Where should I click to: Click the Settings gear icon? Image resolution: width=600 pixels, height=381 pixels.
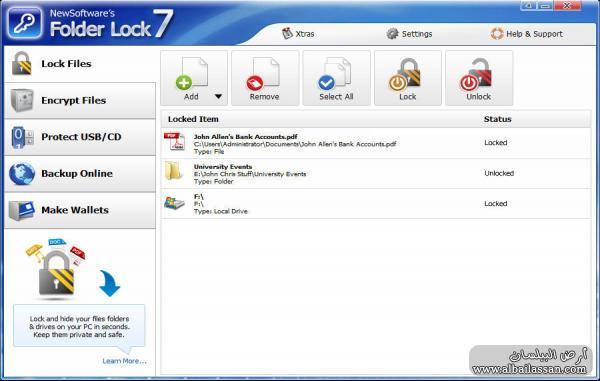pyautogui.click(x=392, y=34)
